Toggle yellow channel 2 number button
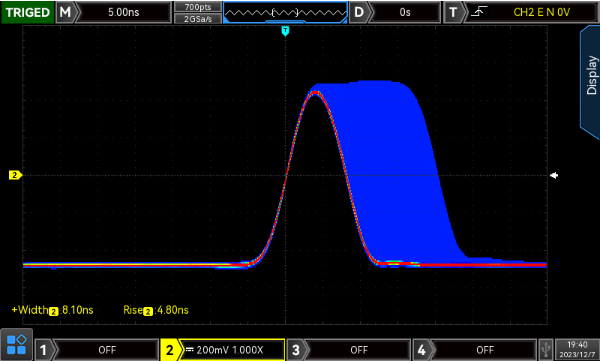 [x=169, y=350]
